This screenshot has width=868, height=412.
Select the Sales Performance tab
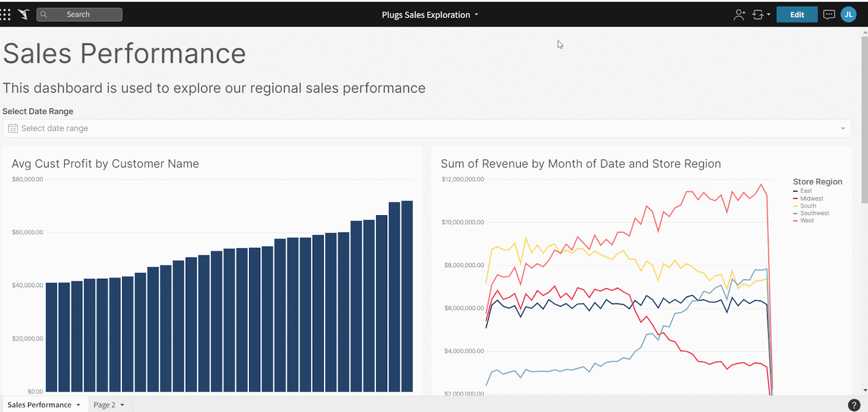44,405
